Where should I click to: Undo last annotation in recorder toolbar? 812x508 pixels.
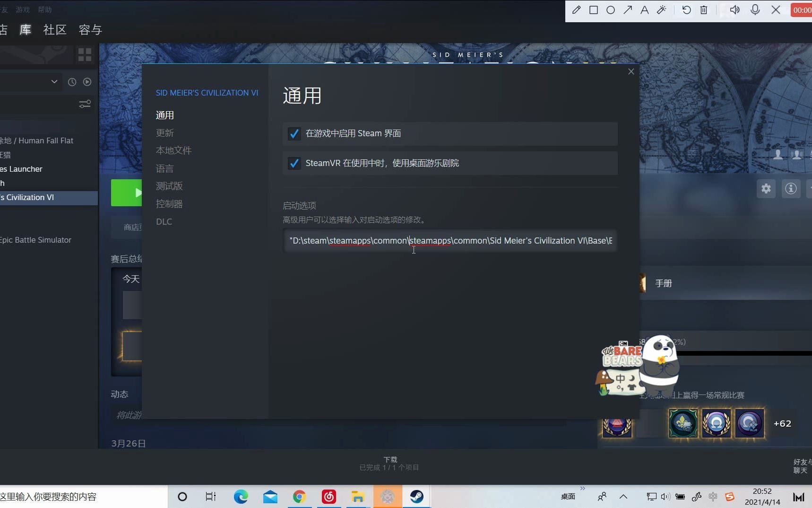coord(687,10)
